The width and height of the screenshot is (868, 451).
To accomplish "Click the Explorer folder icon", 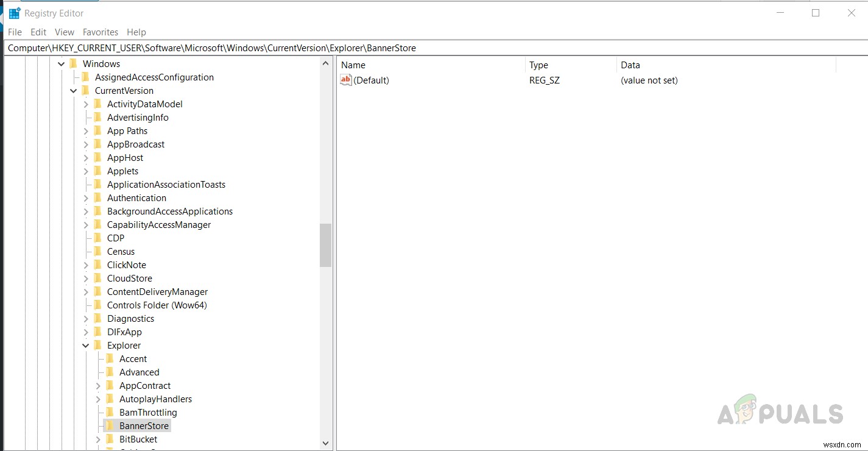I will (x=97, y=345).
